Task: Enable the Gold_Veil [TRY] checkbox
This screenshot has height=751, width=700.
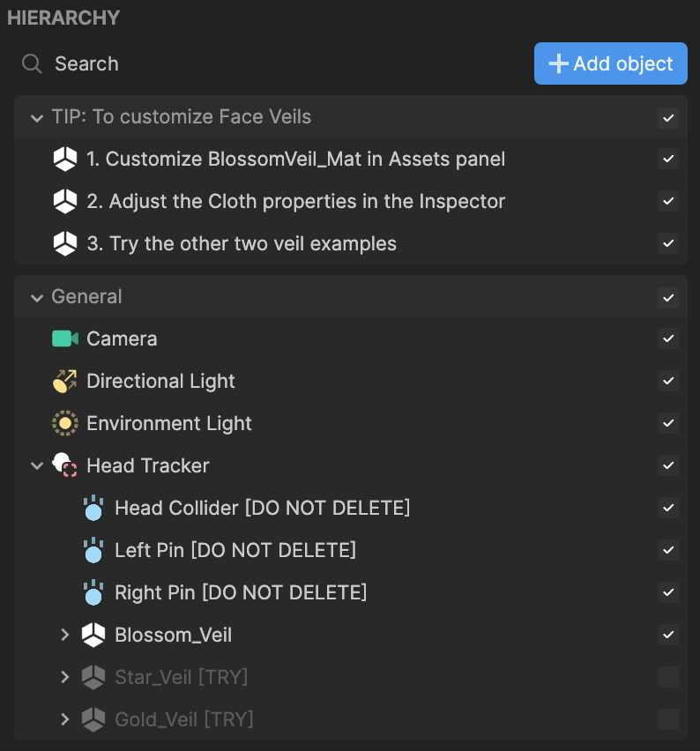Action: pos(668,719)
